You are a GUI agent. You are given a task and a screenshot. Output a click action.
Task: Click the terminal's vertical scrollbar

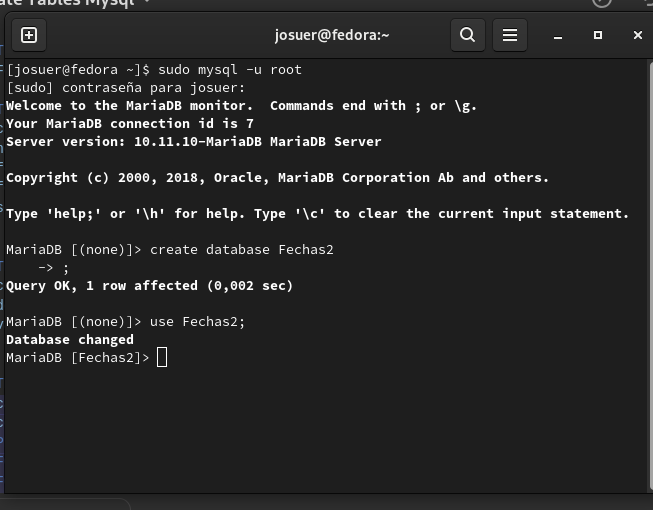[x=651, y=275]
